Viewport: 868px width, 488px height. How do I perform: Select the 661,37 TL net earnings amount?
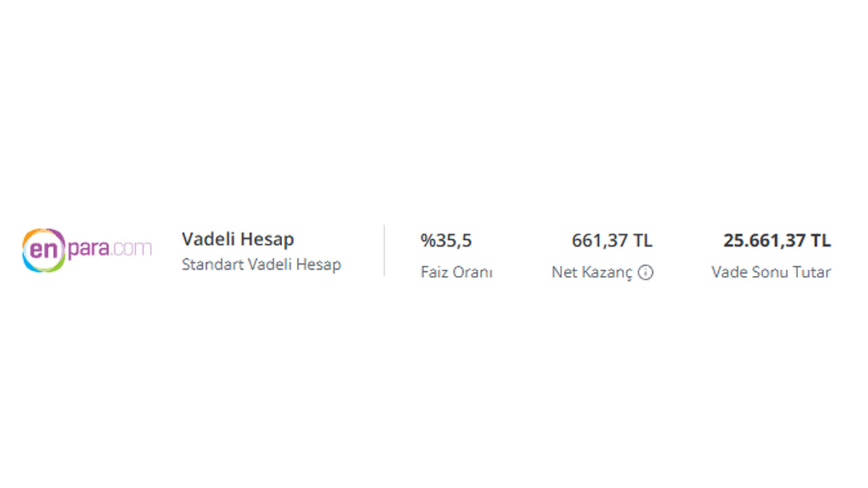click(612, 241)
